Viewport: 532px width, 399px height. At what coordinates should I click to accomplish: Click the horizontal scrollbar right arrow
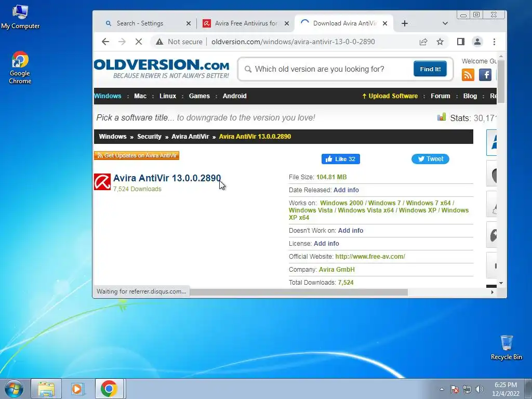click(493, 292)
